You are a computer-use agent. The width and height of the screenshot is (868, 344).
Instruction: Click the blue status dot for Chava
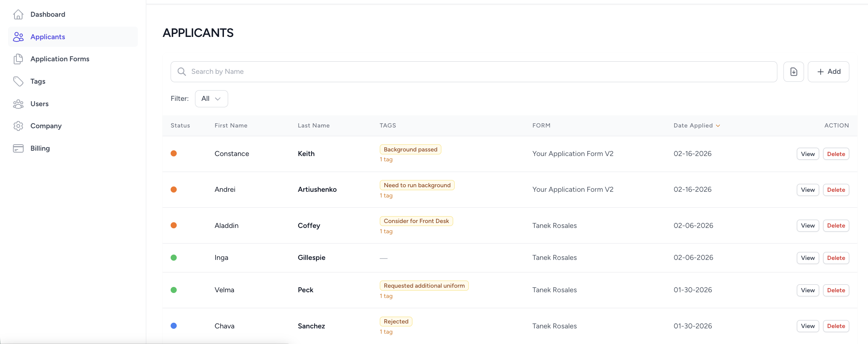(x=174, y=326)
